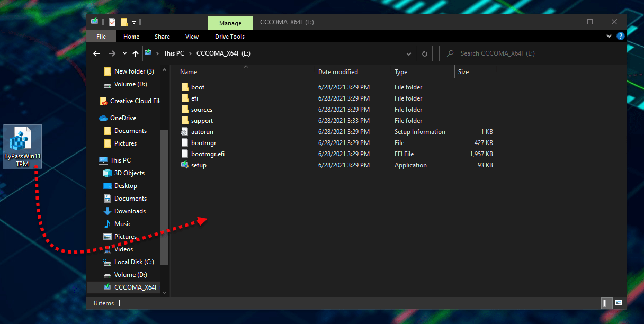Open the recent locations dropdown

pyautogui.click(x=124, y=53)
